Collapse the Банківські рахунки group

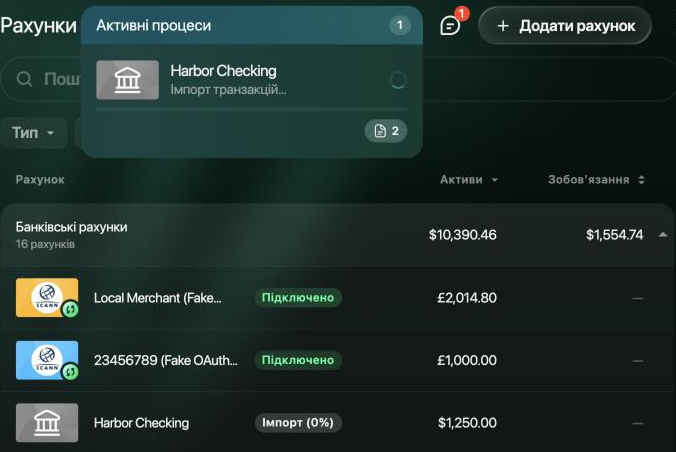click(663, 235)
